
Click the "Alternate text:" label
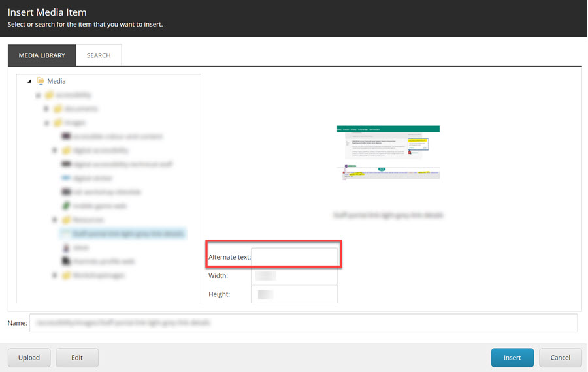[x=229, y=257]
